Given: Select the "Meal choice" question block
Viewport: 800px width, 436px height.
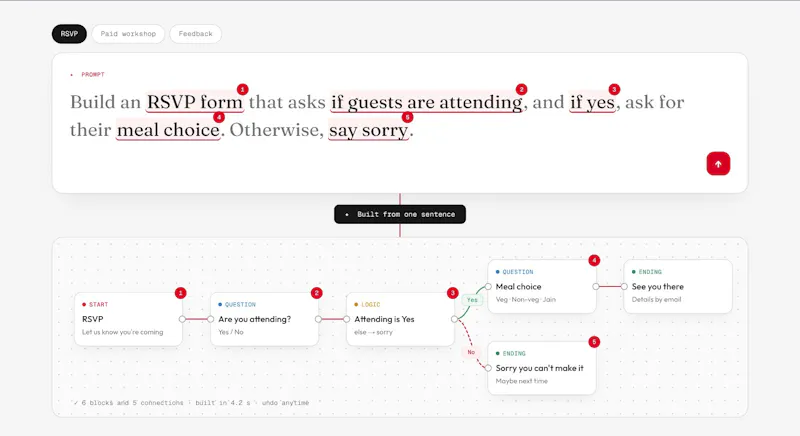Looking at the screenshot, I should pos(542,287).
